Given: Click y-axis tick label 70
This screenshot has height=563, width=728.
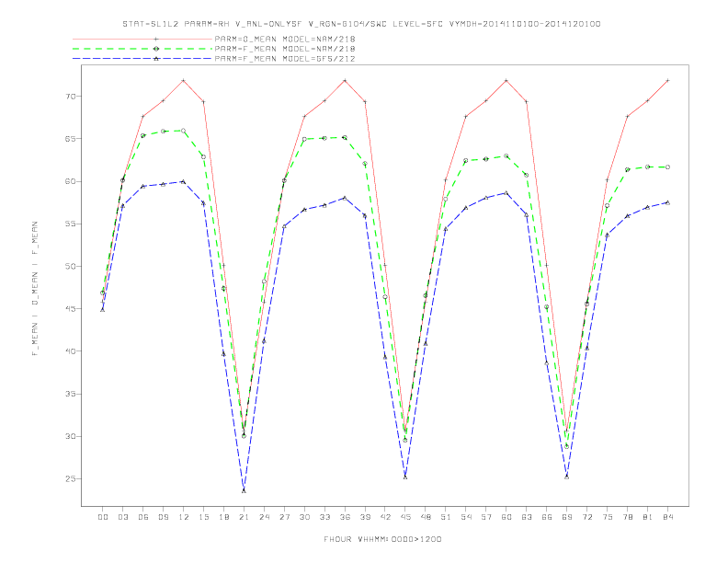Looking at the screenshot, I should 71,97.
